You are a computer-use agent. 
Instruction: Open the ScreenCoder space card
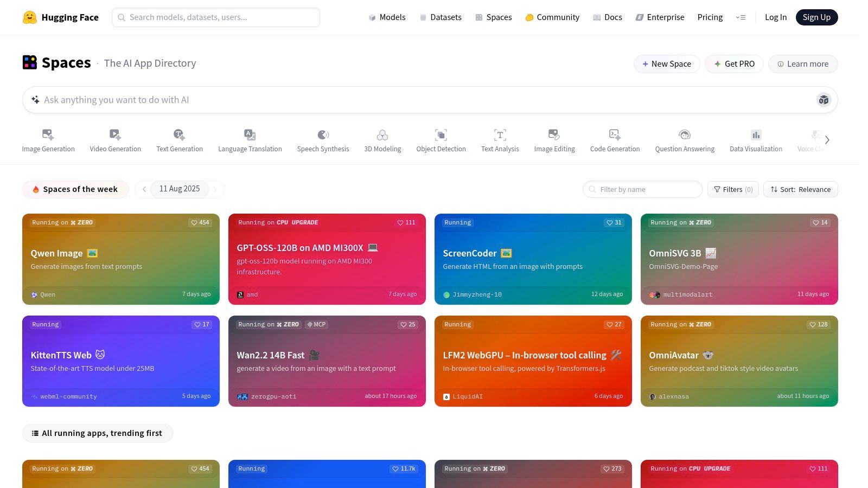[533, 259]
